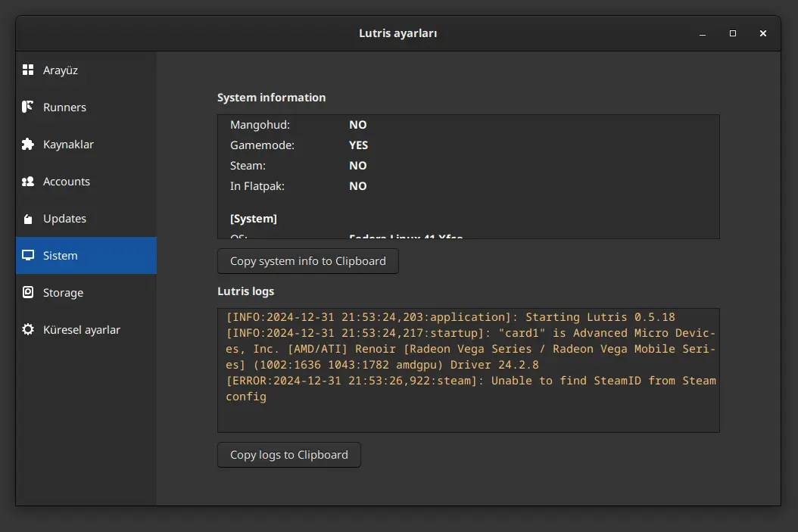
Task: Click the card1 startup log line
Action: point(471,349)
